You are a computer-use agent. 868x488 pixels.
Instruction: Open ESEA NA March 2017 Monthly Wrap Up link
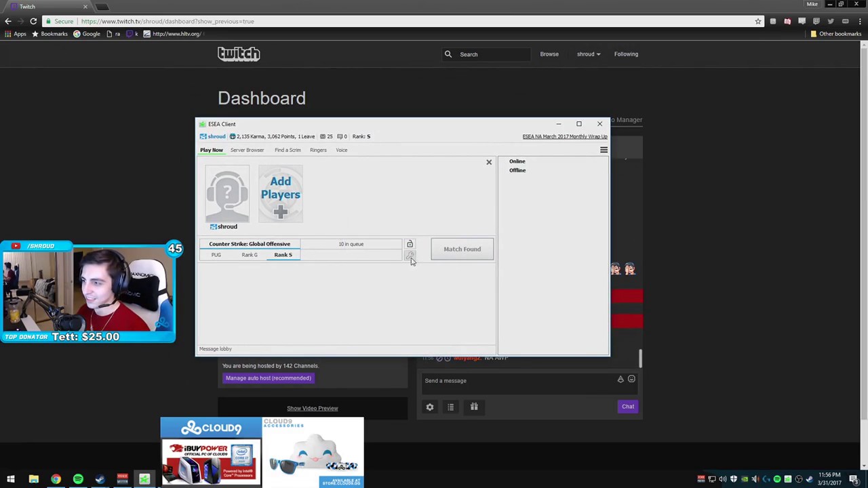pos(565,136)
